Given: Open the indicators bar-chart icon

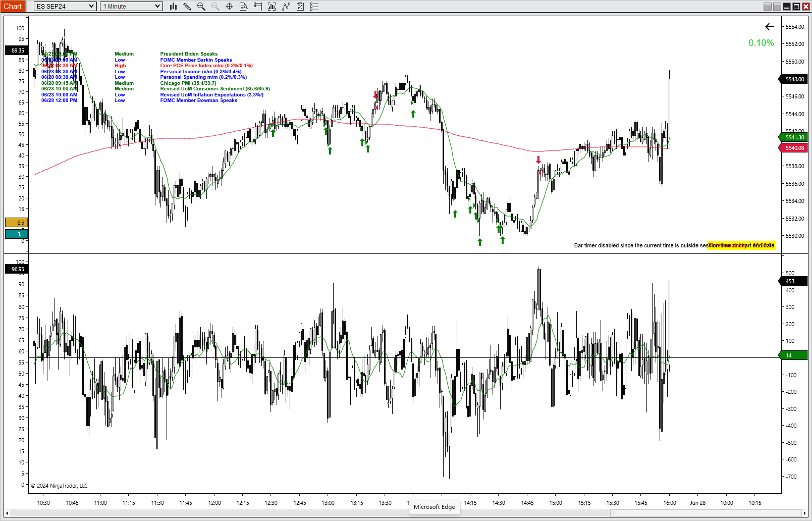Looking at the screenshot, I should pyautogui.click(x=272, y=7).
